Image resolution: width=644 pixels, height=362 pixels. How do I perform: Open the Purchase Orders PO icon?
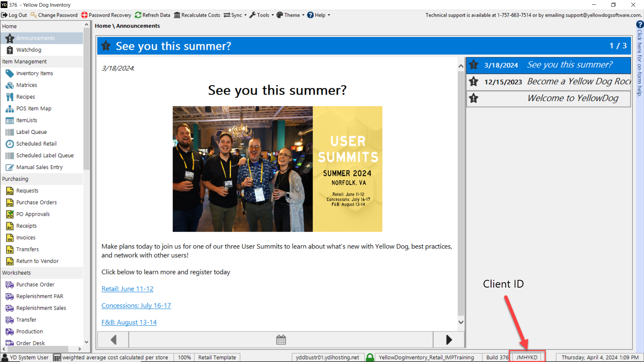[10, 202]
